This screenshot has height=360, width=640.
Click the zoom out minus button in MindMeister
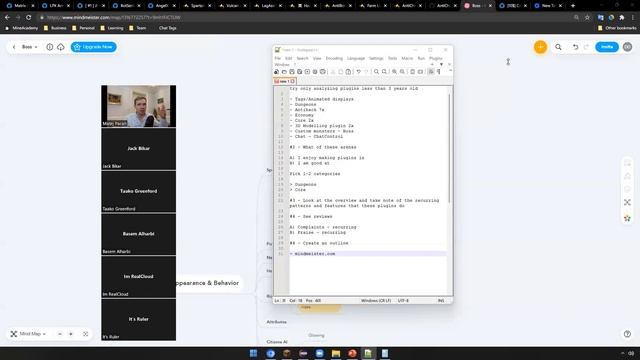click(60, 334)
